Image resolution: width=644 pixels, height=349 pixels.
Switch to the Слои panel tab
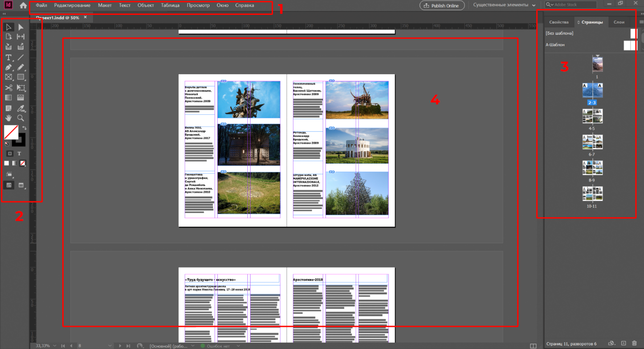(x=619, y=21)
